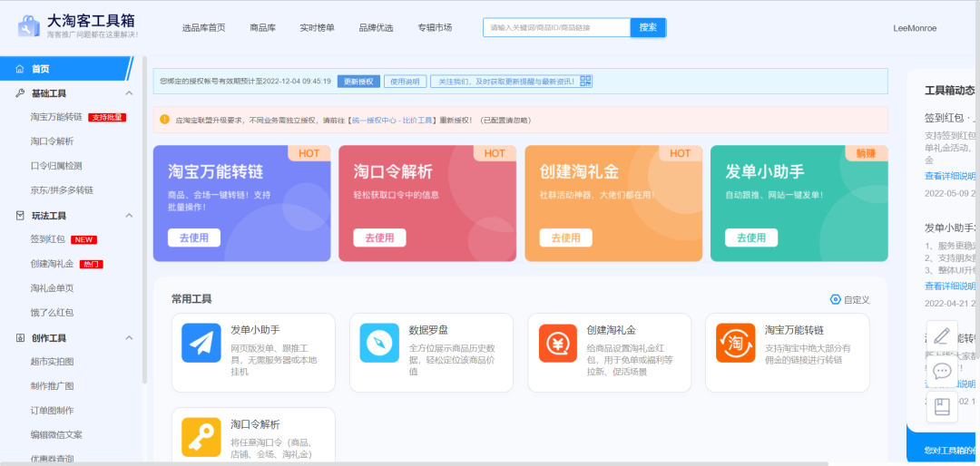Image resolution: width=980 pixels, height=466 pixels.
Task: Open 选品库首页 in top navigation
Action: point(204,27)
